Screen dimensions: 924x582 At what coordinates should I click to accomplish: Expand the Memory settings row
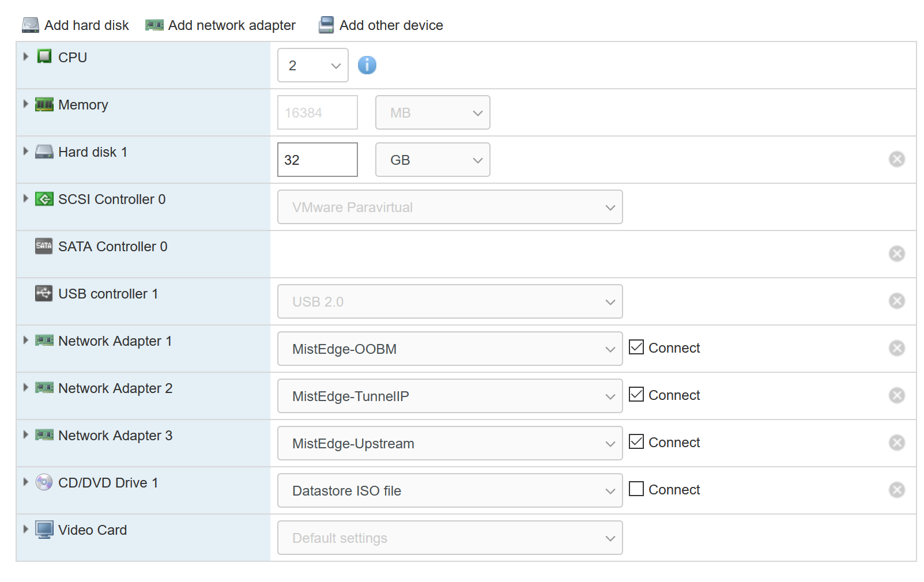25,104
